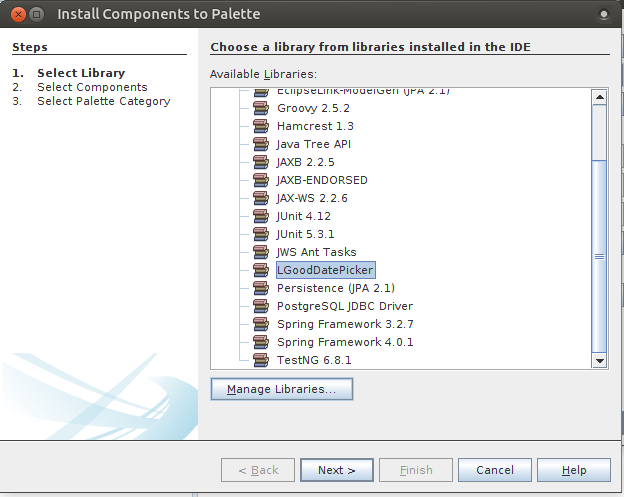
Task: Click step 3 Select Palette Category label
Action: 104,101
